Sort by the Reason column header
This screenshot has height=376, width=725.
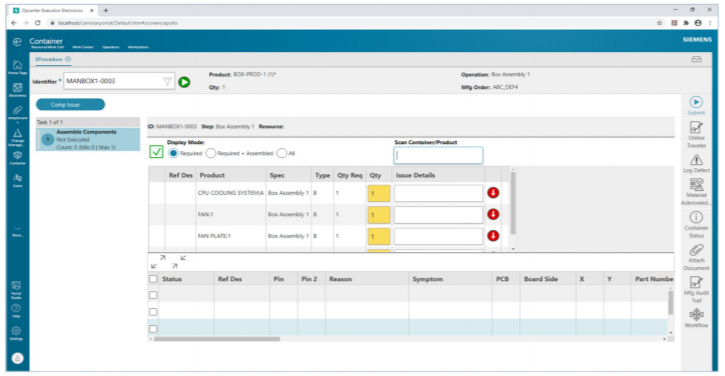pyautogui.click(x=340, y=279)
